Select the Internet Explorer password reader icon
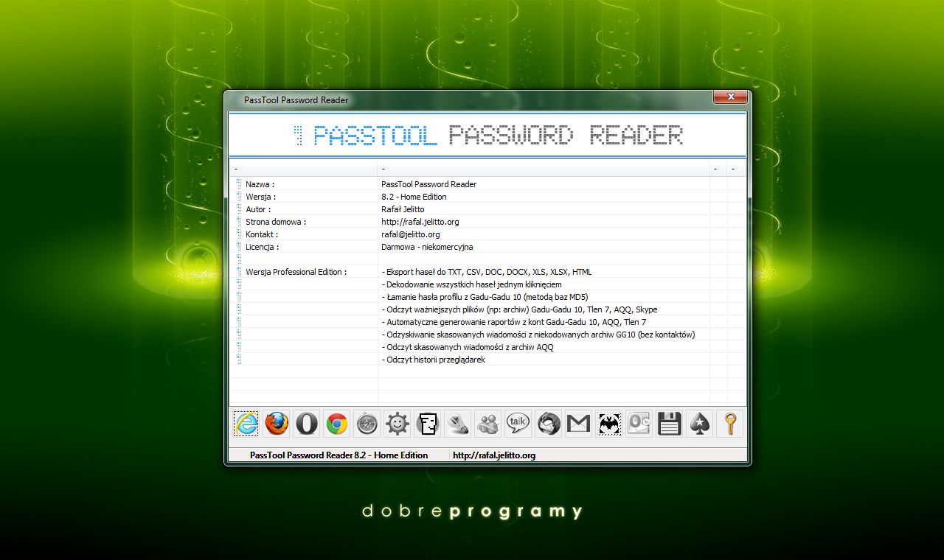This screenshot has height=560, width=944. coord(246,424)
